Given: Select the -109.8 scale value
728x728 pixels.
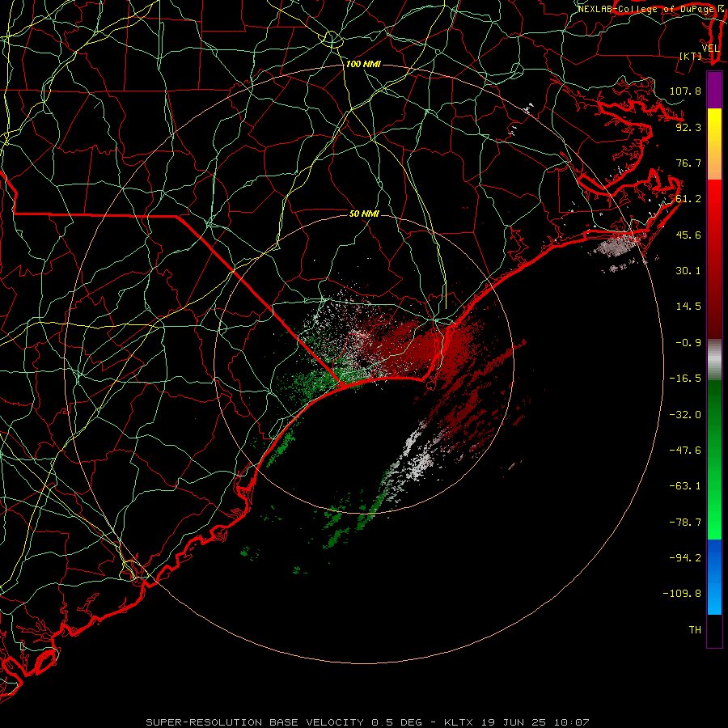Looking at the screenshot, I should [x=682, y=594].
